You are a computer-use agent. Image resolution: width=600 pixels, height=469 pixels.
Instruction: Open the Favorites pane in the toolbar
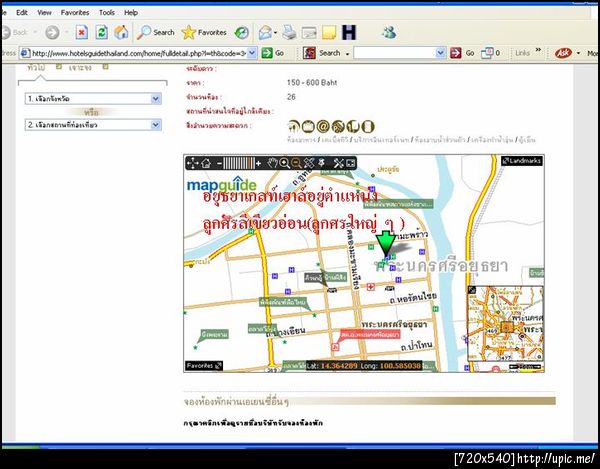(x=204, y=33)
